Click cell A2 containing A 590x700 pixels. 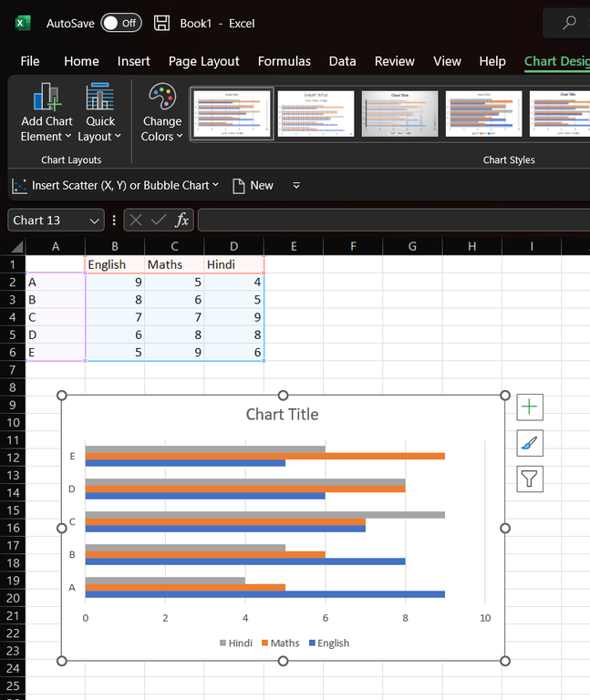pyautogui.click(x=56, y=283)
